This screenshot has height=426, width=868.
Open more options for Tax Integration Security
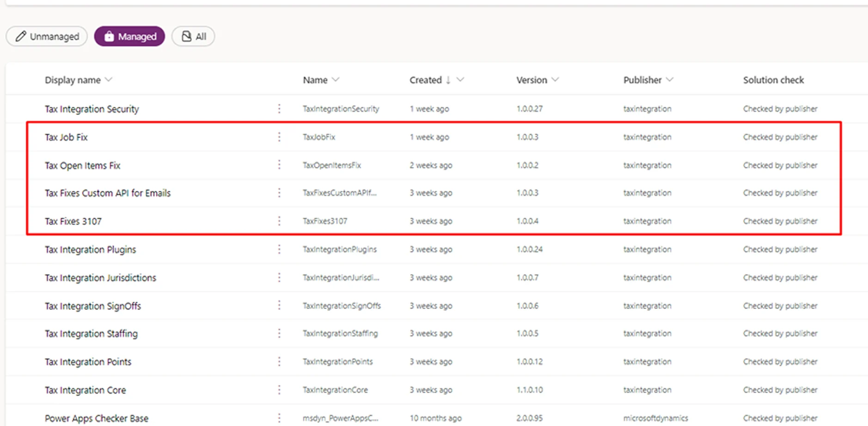279,109
